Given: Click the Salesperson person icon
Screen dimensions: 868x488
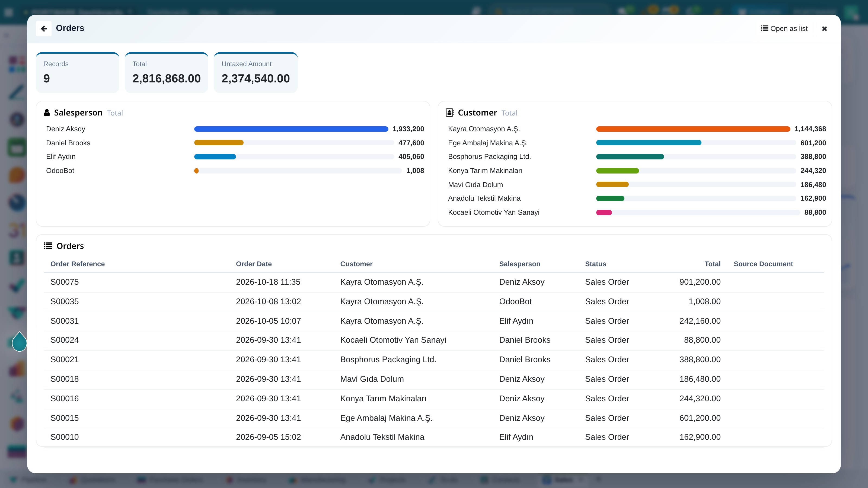Looking at the screenshot, I should tap(47, 113).
